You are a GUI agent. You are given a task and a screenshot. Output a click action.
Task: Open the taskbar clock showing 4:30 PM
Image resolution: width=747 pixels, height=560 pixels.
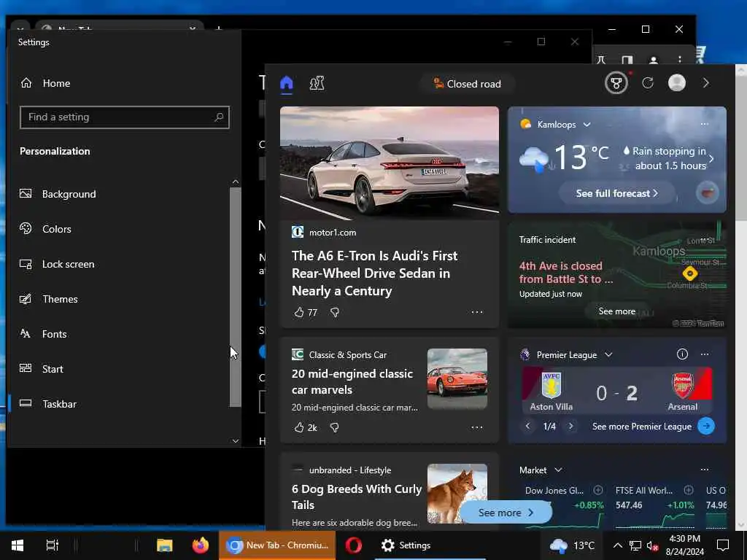point(684,545)
